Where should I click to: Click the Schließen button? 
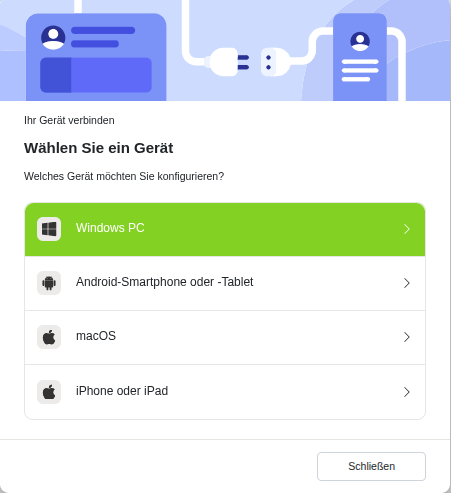(371, 466)
